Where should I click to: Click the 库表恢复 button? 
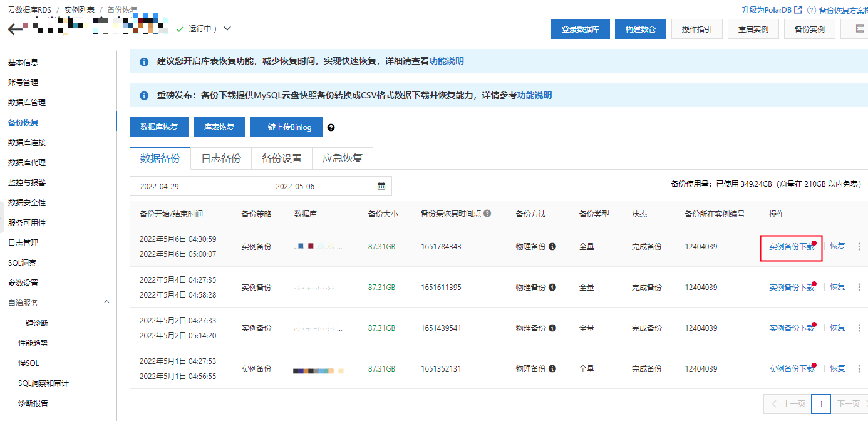(x=219, y=127)
